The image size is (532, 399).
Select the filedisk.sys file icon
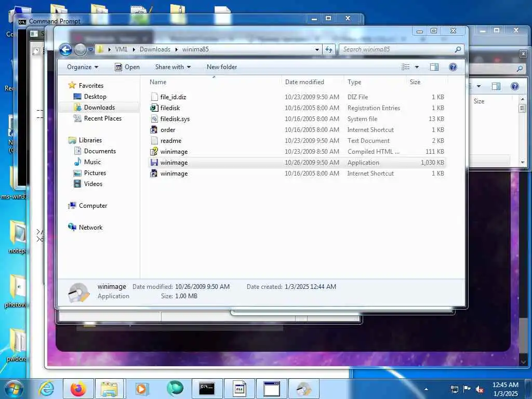(x=154, y=119)
